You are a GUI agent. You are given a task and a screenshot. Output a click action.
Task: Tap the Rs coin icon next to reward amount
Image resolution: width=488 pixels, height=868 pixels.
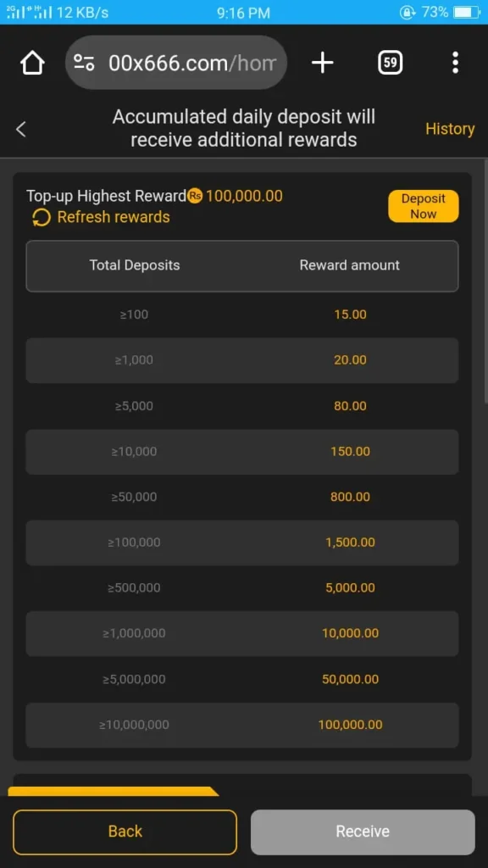coord(195,195)
